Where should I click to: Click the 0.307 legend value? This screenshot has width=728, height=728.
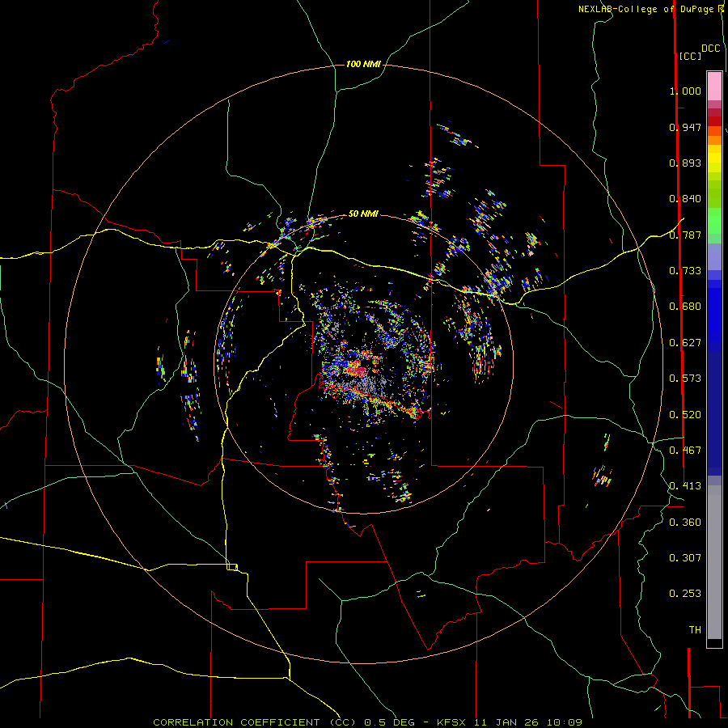685,558
